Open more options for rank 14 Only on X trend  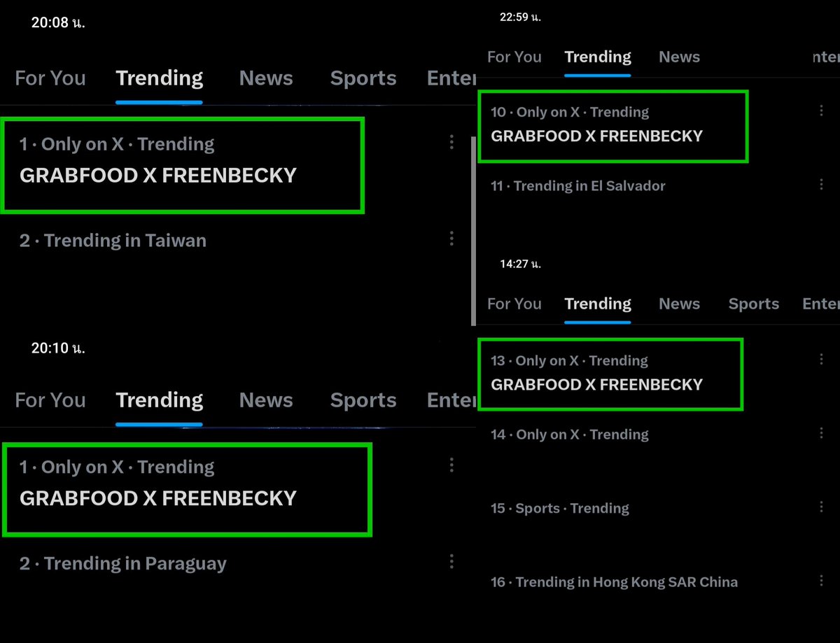point(821,433)
